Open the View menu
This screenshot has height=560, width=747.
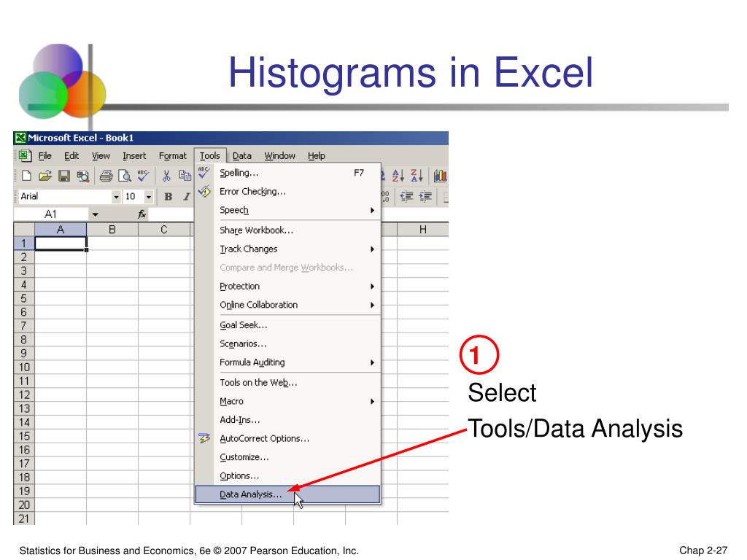(101, 156)
